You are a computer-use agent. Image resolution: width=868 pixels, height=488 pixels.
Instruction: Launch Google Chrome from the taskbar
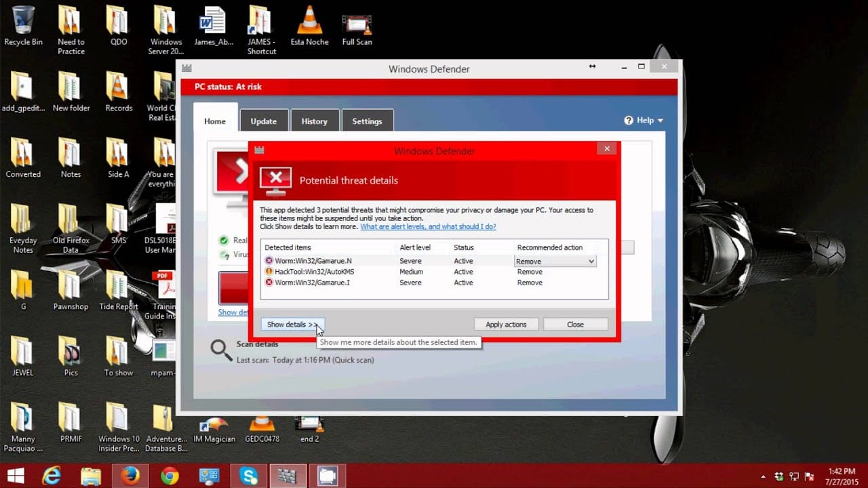pos(170,476)
